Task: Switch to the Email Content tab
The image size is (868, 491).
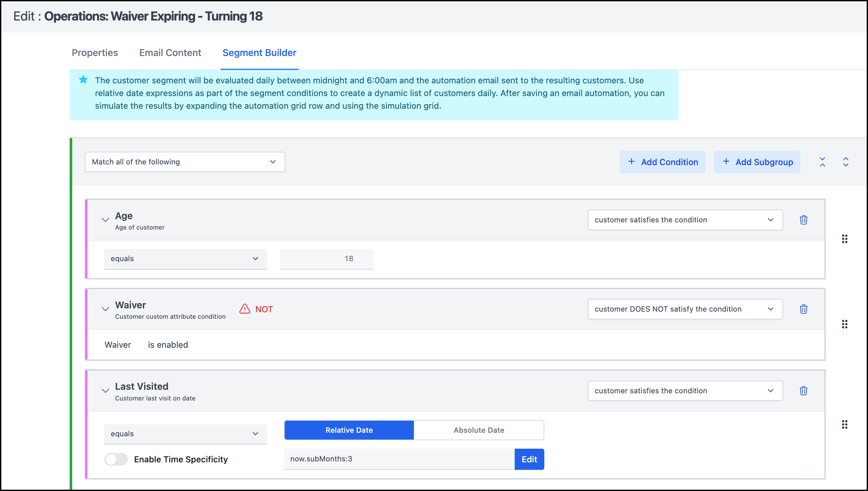Action: pos(170,53)
